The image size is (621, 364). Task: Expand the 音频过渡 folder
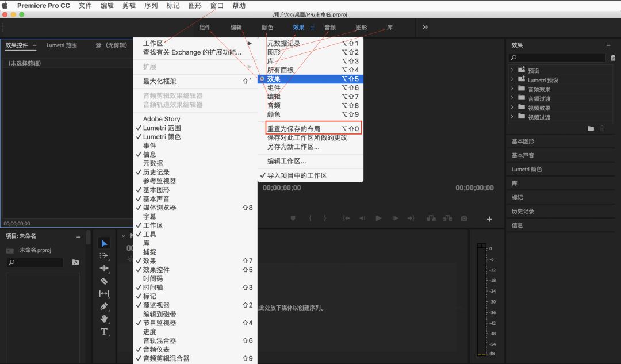tap(512, 98)
